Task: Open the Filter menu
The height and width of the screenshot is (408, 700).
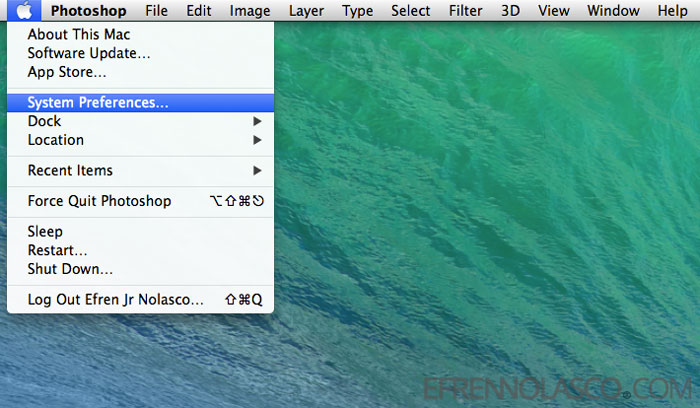Action: (x=465, y=10)
